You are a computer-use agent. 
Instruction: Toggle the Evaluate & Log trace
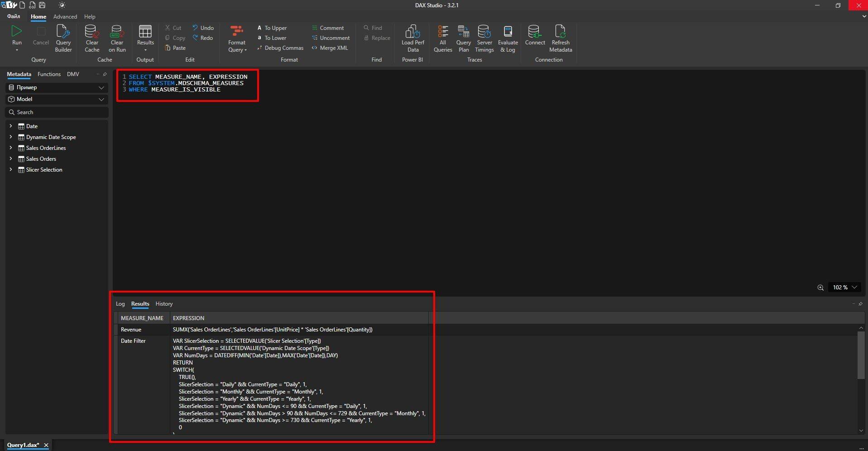508,38
